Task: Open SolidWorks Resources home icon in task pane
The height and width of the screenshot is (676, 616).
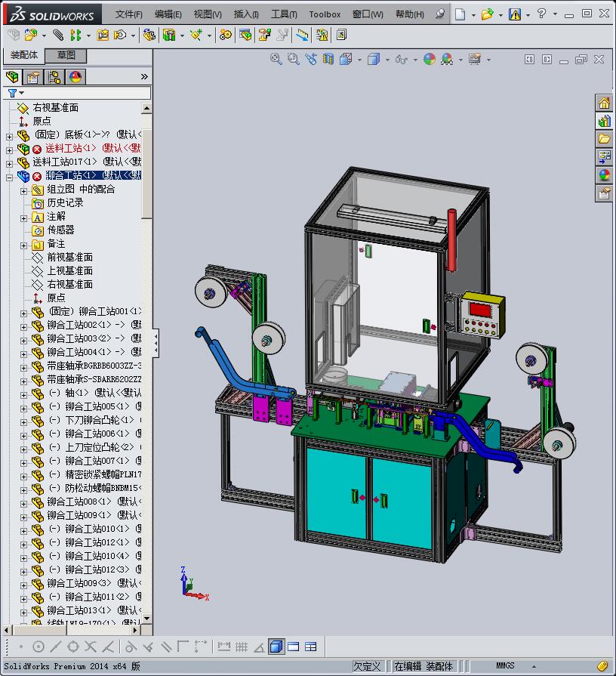Action: point(604,103)
